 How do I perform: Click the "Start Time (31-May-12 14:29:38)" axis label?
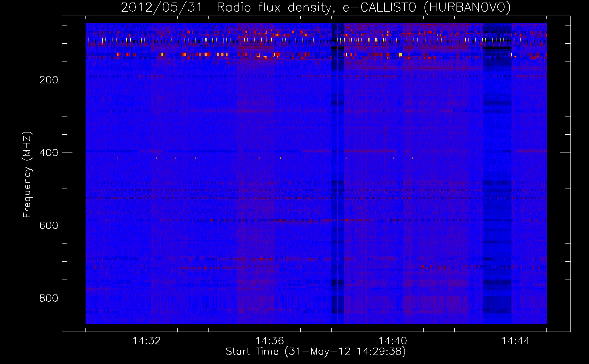(316, 352)
